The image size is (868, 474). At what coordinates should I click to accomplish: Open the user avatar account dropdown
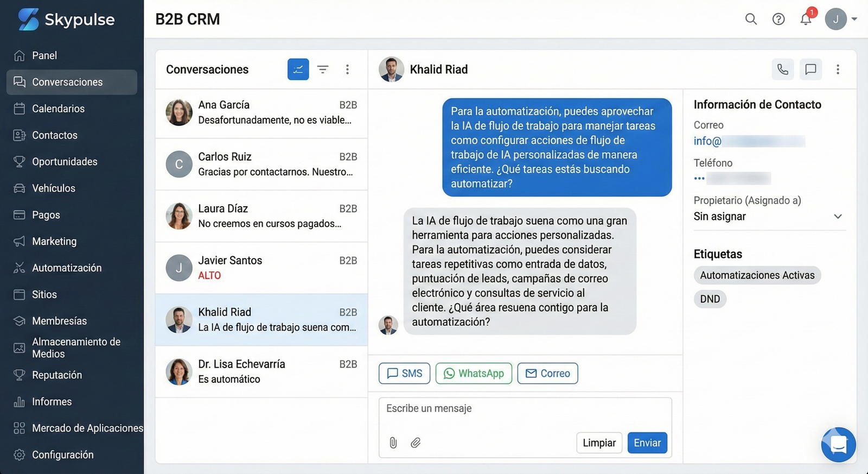(841, 19)
